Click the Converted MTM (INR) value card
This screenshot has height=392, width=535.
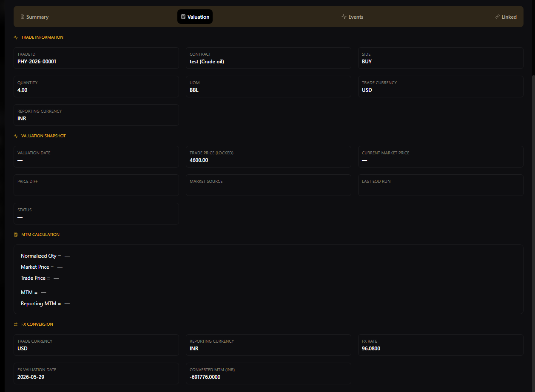pyautogui.click(x=268, y=373)
